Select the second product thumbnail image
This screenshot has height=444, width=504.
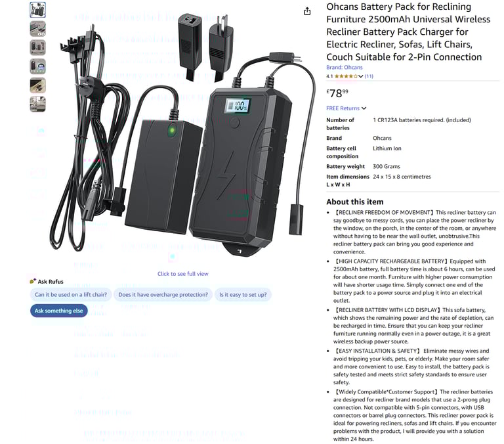click(x=37, y=29)
